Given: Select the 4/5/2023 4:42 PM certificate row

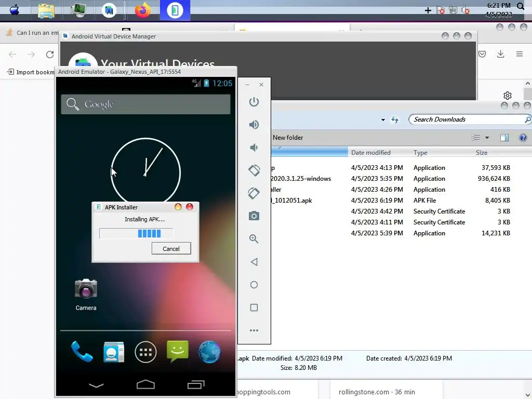Looking at the screenshot, I should pos(390,211).
